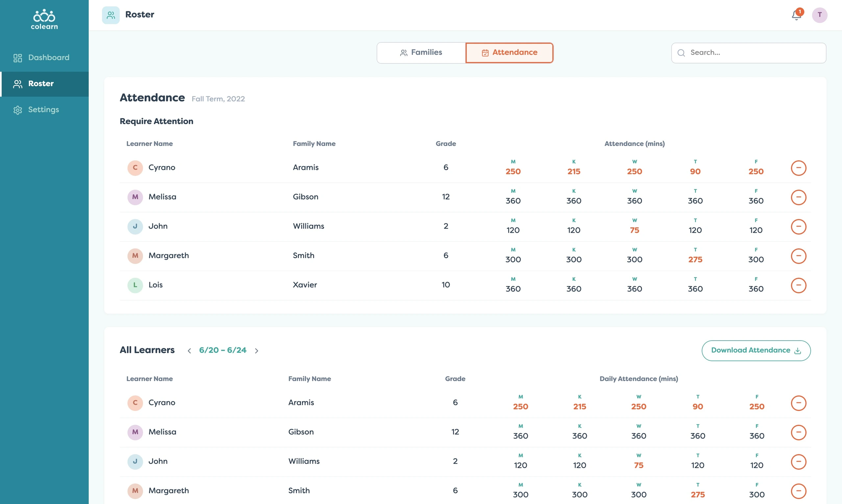The width and height of the screenshot is (842, 504).
Task: Select the Attendance tab
Action: coord(509,53)
